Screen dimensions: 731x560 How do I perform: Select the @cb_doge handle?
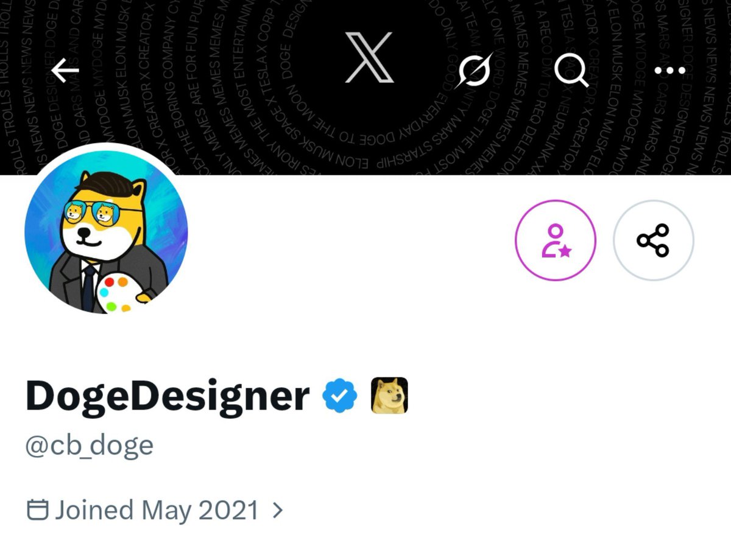tap(90, 446)
